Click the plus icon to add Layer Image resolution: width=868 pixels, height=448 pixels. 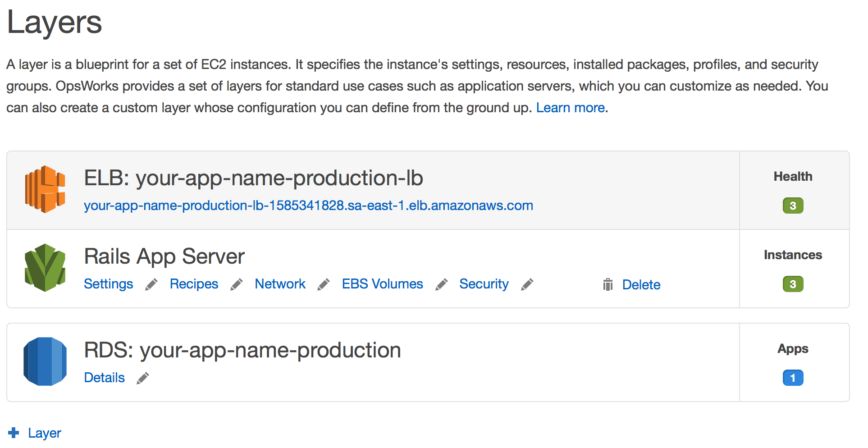coord(14,433)
